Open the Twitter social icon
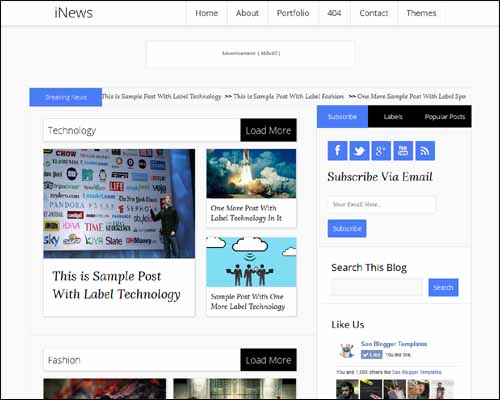This screenshot has width=500, height=400. point(359,151)
